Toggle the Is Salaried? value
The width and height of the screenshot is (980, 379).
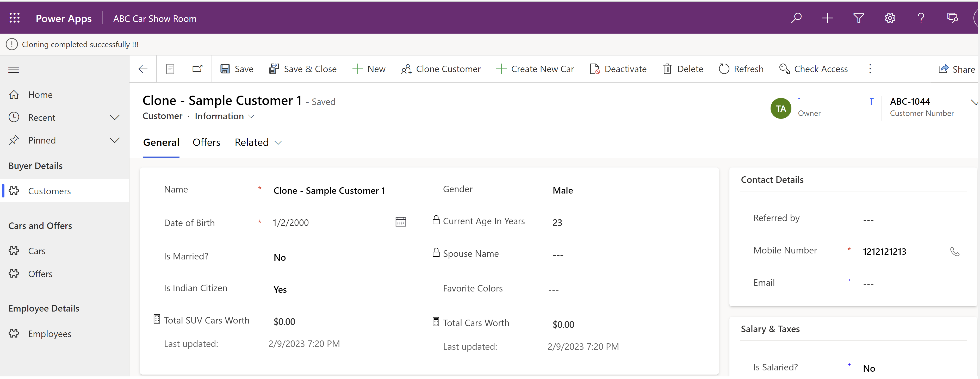(869, 368)
